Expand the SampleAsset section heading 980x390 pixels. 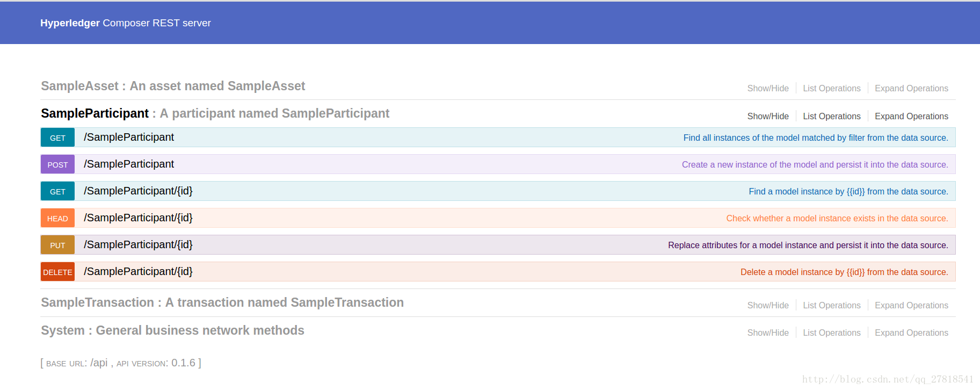coord(173,86)
